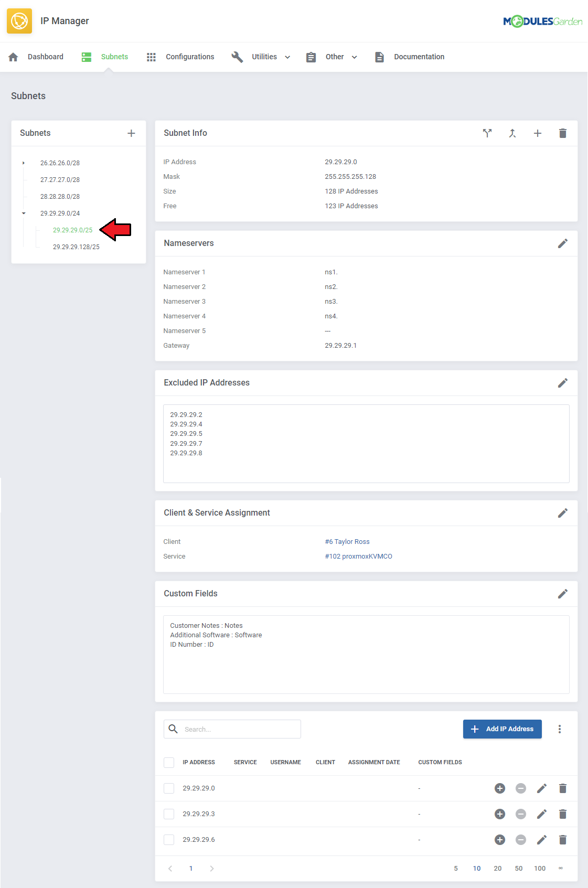Click the unassign minus icon for 29.29.29.0
588x888 pixels.
521,788
